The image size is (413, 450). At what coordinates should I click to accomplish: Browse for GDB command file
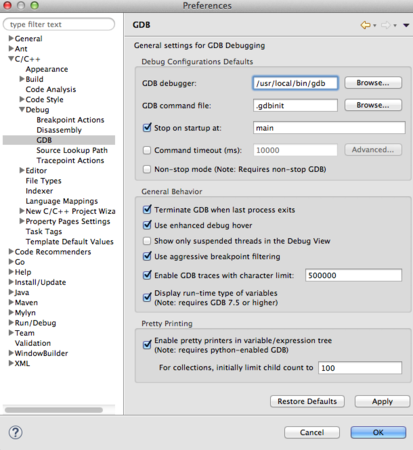[x=373, y=105]
